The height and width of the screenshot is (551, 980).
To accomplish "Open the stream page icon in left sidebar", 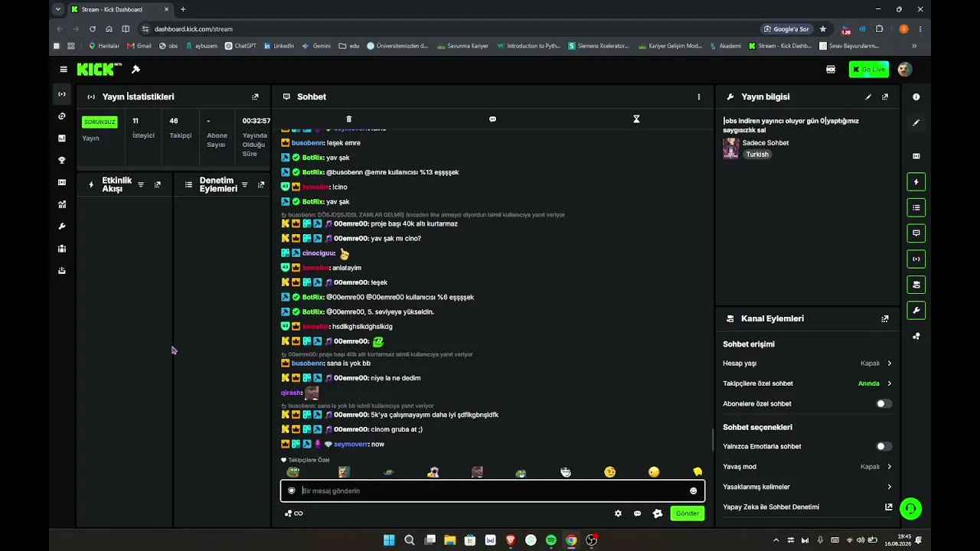I will tap(62, 94).
